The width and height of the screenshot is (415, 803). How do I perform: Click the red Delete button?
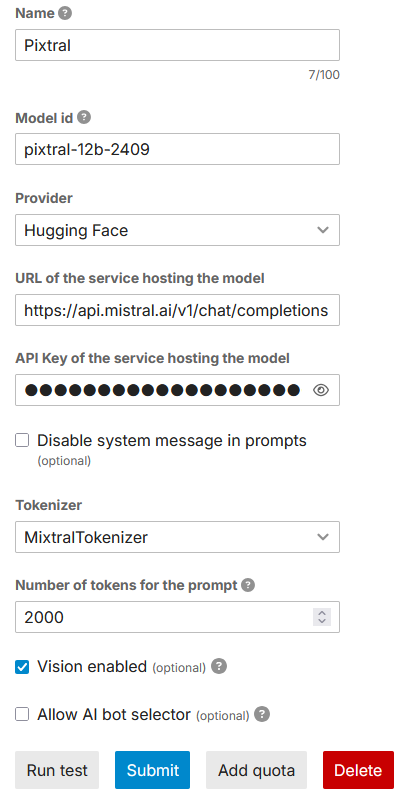358,770
